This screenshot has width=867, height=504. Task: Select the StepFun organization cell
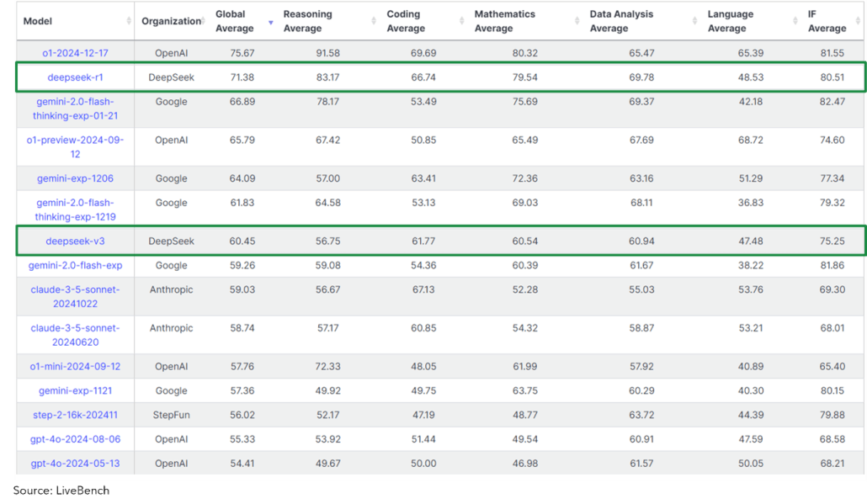coord(172,415)
